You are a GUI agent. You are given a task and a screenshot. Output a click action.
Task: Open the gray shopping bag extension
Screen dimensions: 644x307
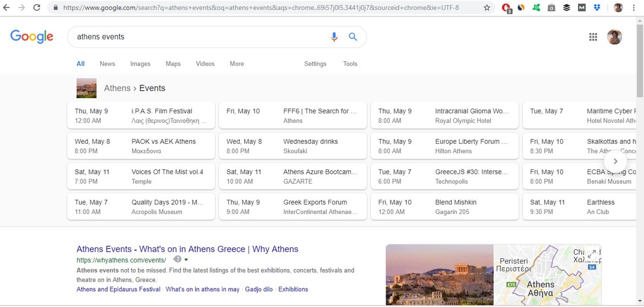pyautogui.click(x=551, y=8)
